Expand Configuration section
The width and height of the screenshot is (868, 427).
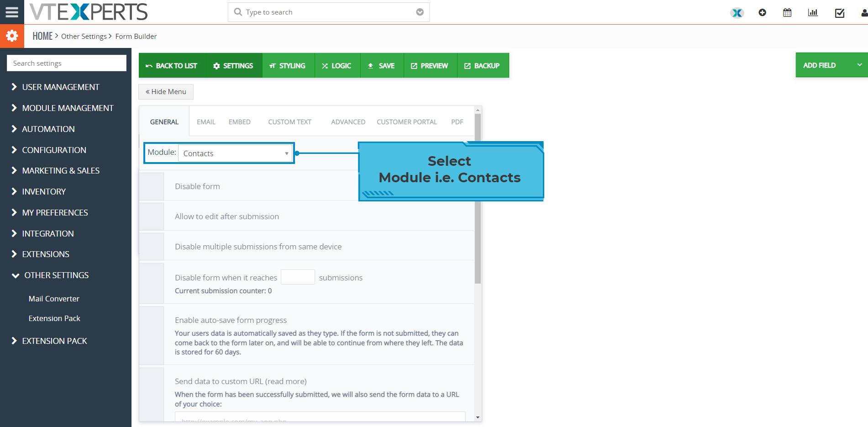(49, 150)
